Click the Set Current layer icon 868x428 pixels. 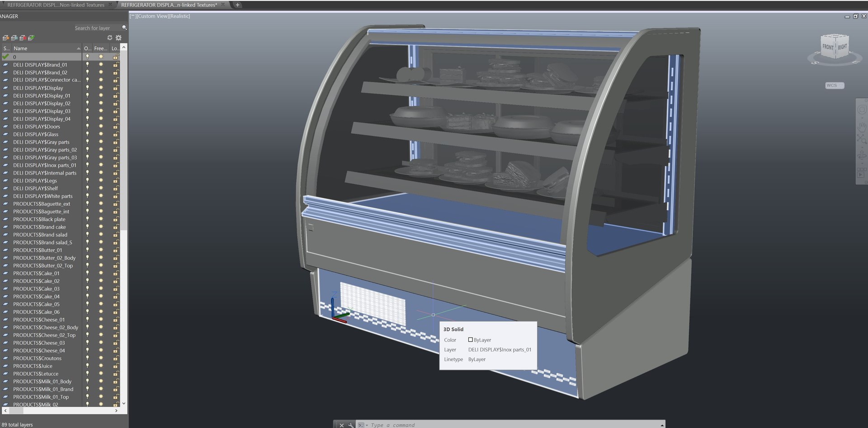coord(31,38)
